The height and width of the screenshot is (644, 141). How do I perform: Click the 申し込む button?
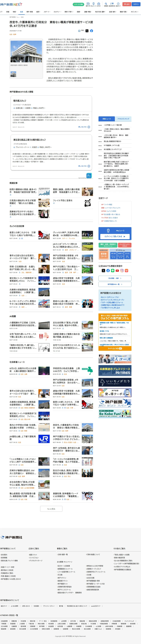pyautogui.click(x=127, y=4)
